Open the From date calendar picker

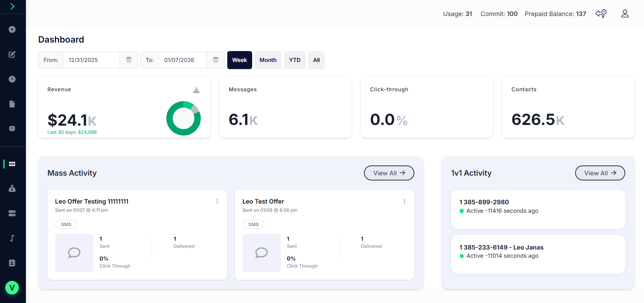click(129, 60)
